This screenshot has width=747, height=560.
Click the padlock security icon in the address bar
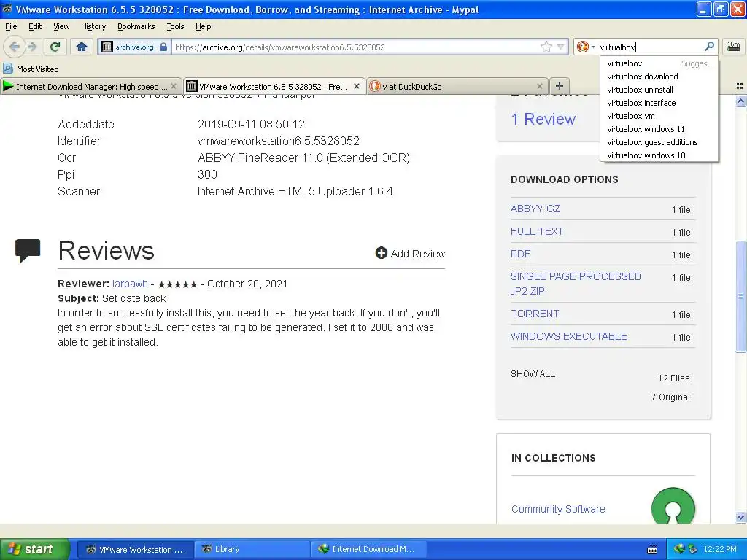pyautogui.click(x=163, y=47)
